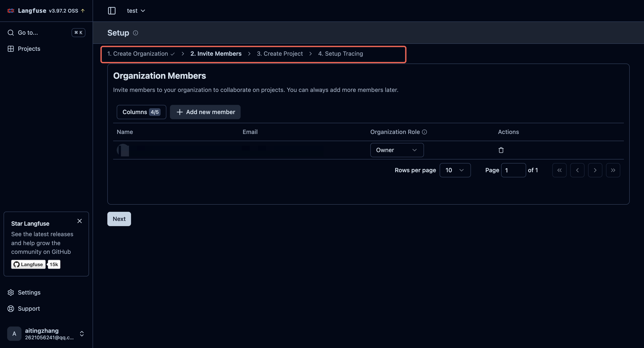Viewport: 644px width, 348px height.
Task: Open Projects in the sidebar
Action: click(29, 49)
